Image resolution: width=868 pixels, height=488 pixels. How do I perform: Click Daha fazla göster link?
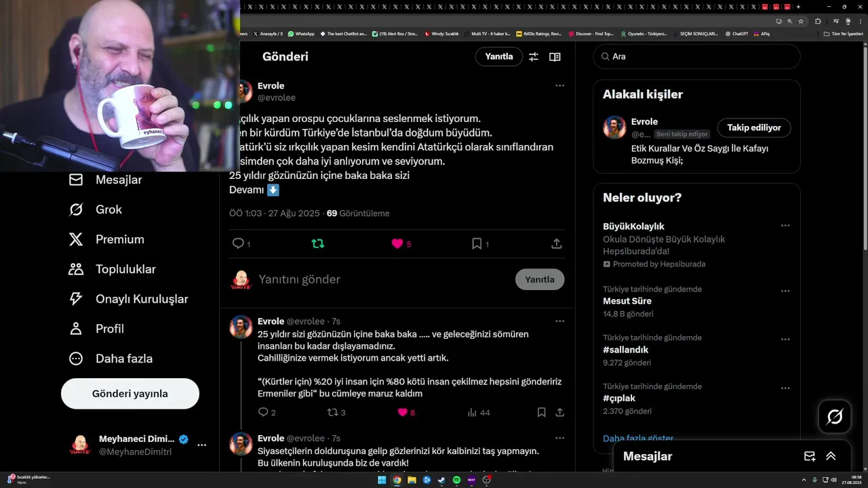coord(638,439)
